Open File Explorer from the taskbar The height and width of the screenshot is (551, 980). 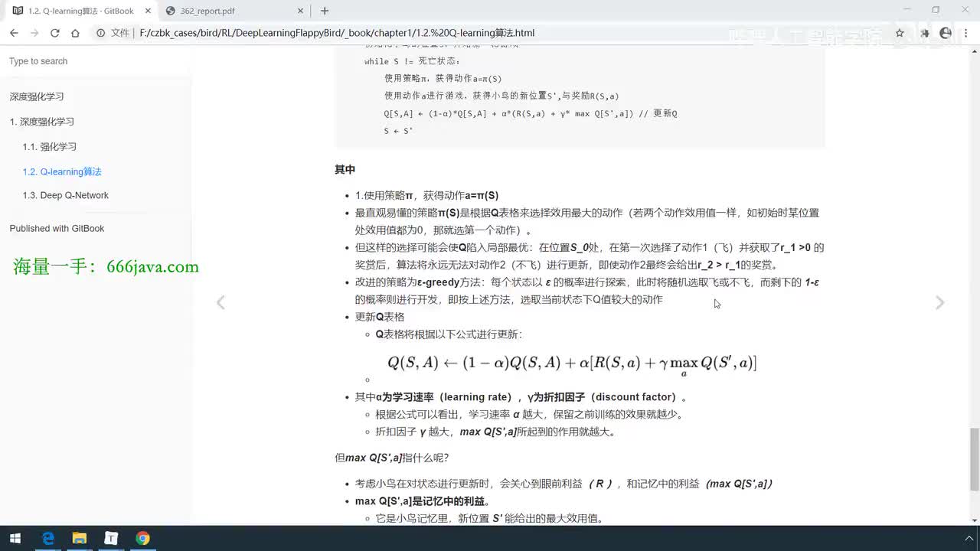[79, 538]
